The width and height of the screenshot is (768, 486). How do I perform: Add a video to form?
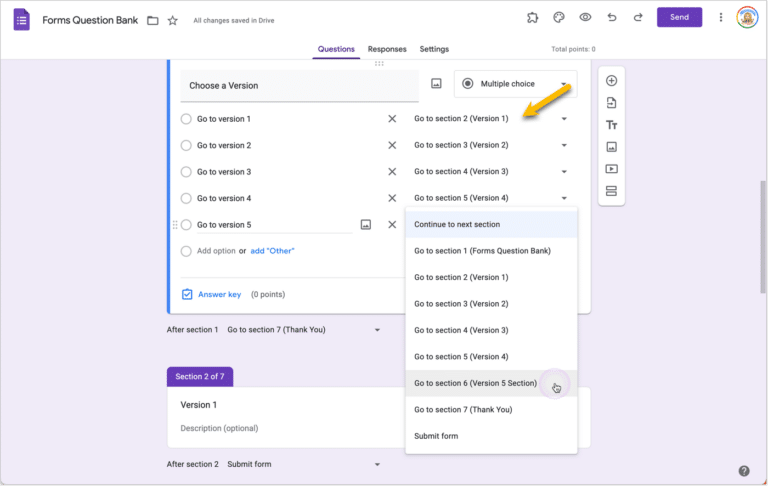[611, 169]
